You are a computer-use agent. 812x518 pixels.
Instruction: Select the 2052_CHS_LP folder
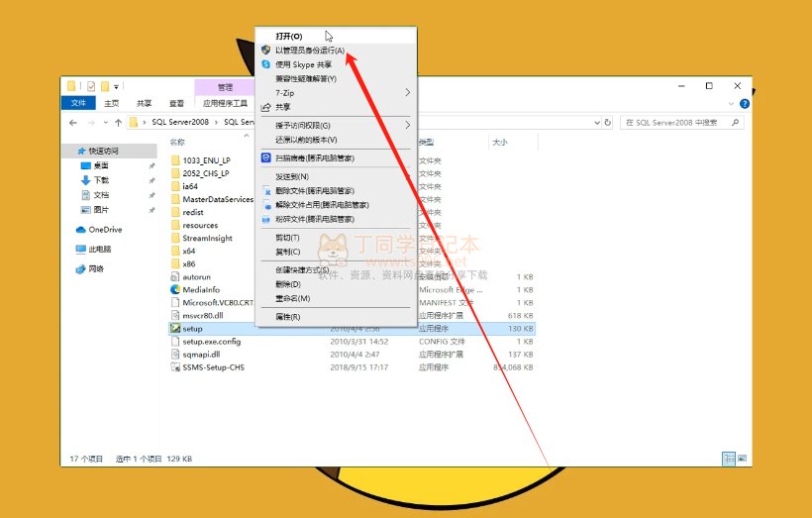[x=206, y=173]
